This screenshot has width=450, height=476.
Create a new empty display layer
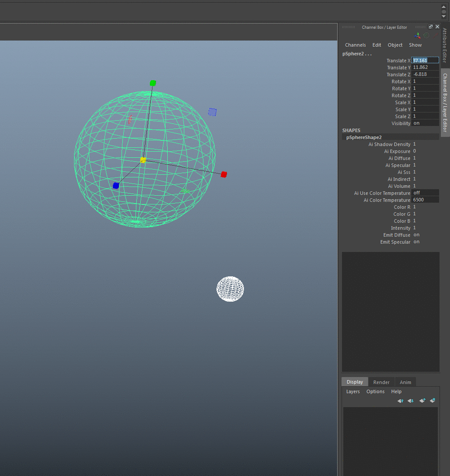tap(422, 400)
